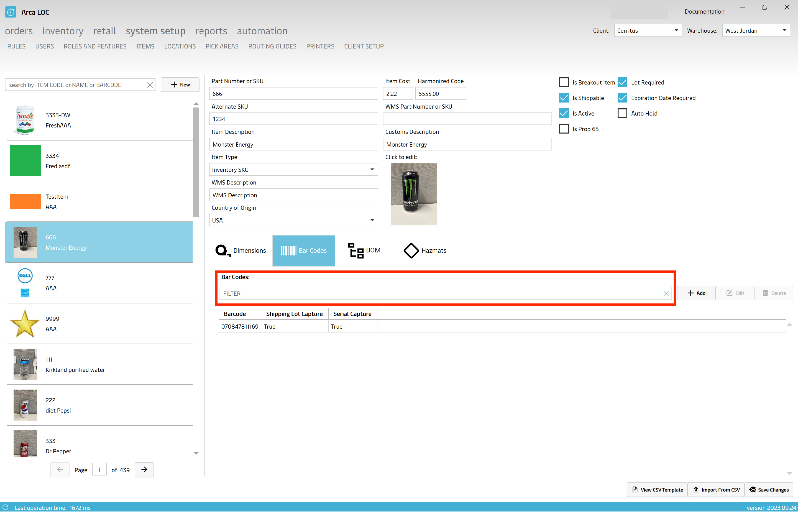The width and height of the screenshot is (798, 532).
Task: Select the System Setup menu
Action: pyautogui.click(x=155, y=30)
